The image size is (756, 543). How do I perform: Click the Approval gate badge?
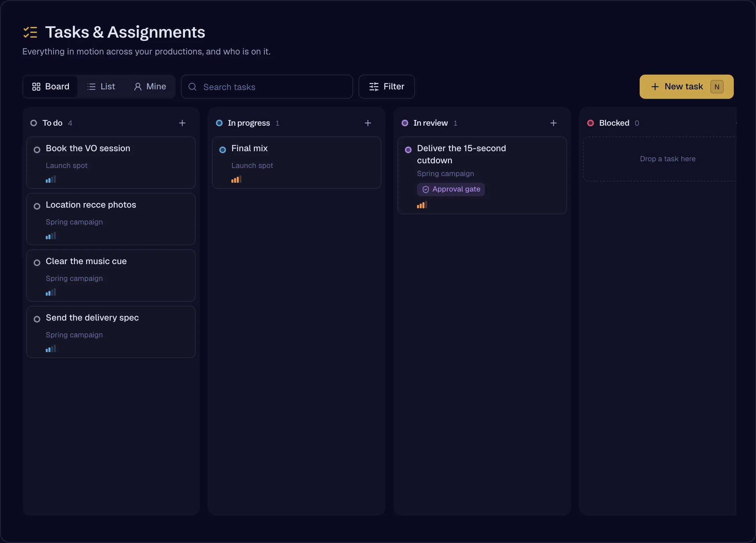click(x=451, y=189)
